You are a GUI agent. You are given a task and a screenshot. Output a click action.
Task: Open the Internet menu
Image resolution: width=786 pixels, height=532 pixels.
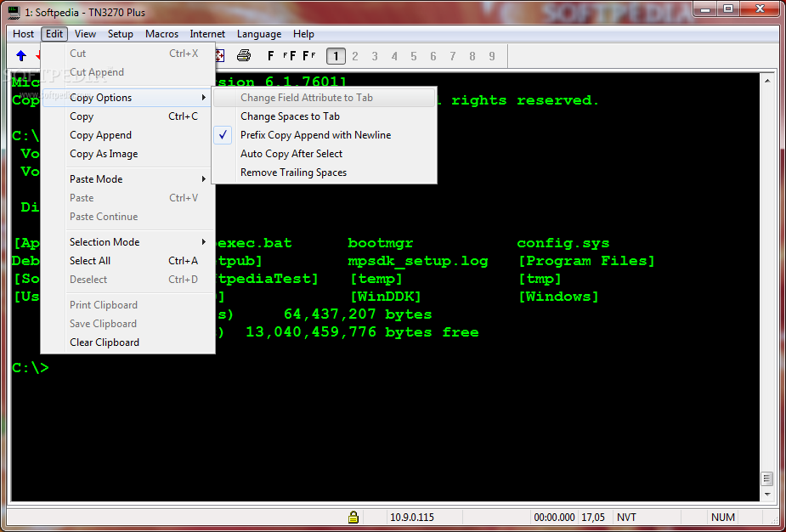[x=207, y=34]
